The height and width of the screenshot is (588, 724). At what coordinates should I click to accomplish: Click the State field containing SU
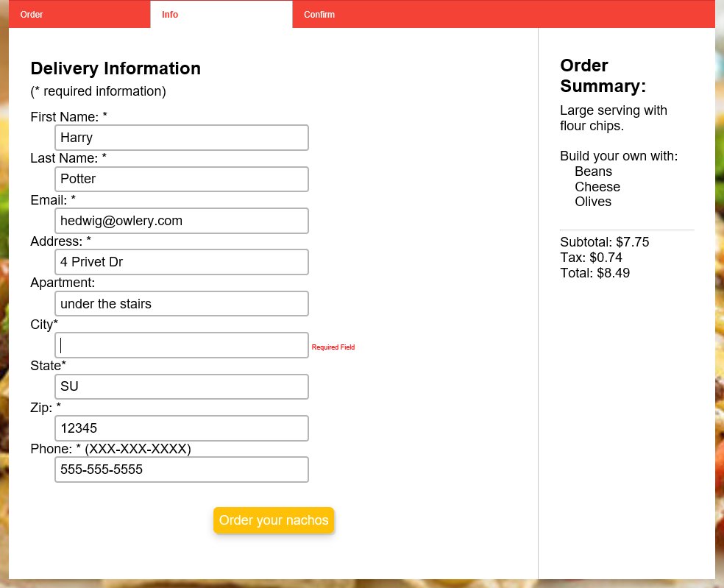click(x=181, y=386)
